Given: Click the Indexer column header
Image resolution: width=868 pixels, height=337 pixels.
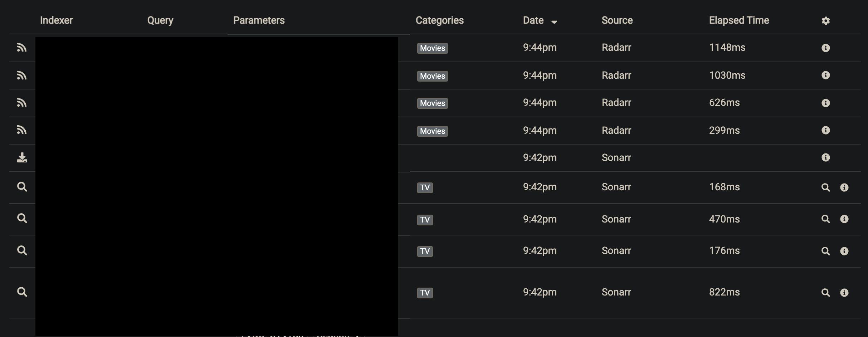Looking at the screenshot, I should 56,20.
